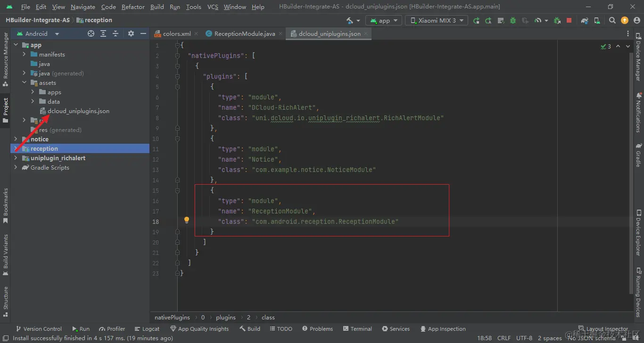Open Project panel gear settings
This screenshot has height=343, width=644.
pos(131,33)
